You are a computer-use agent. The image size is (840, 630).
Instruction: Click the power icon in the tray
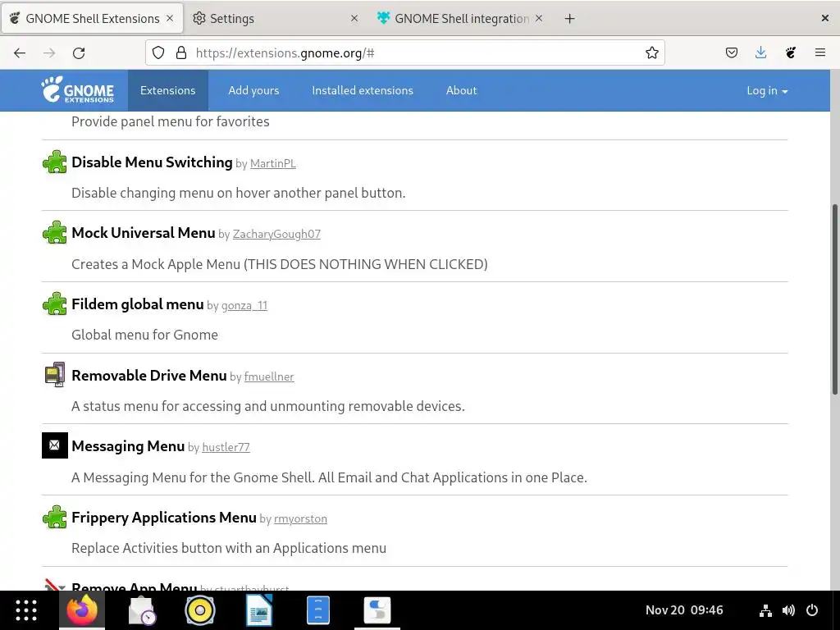pyautogui.click(x=812, y=610)
